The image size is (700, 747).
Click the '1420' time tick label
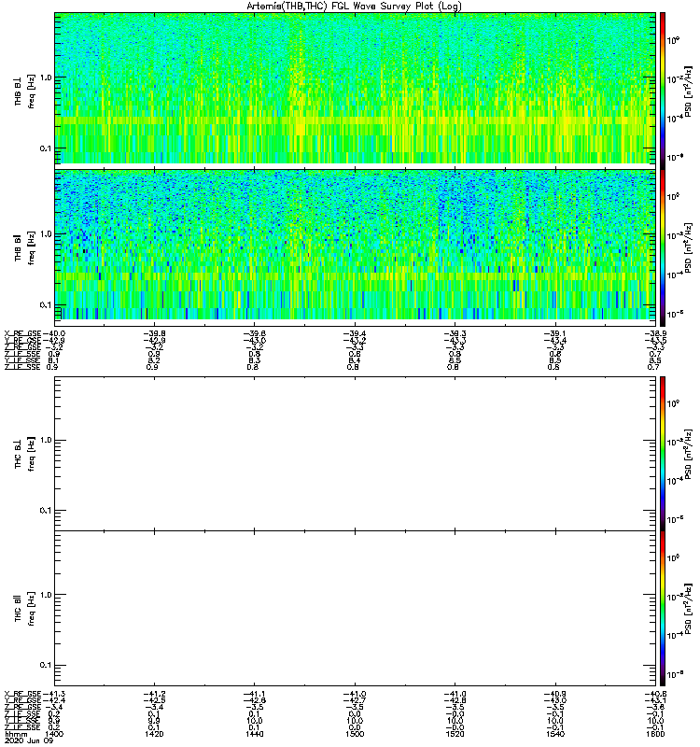[x=154, y=734]
